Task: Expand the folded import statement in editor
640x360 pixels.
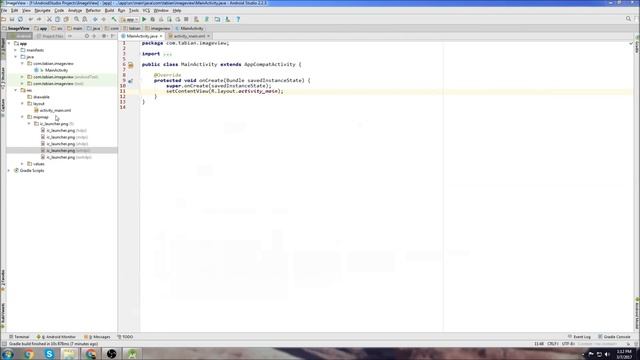Action: point(167,54)
